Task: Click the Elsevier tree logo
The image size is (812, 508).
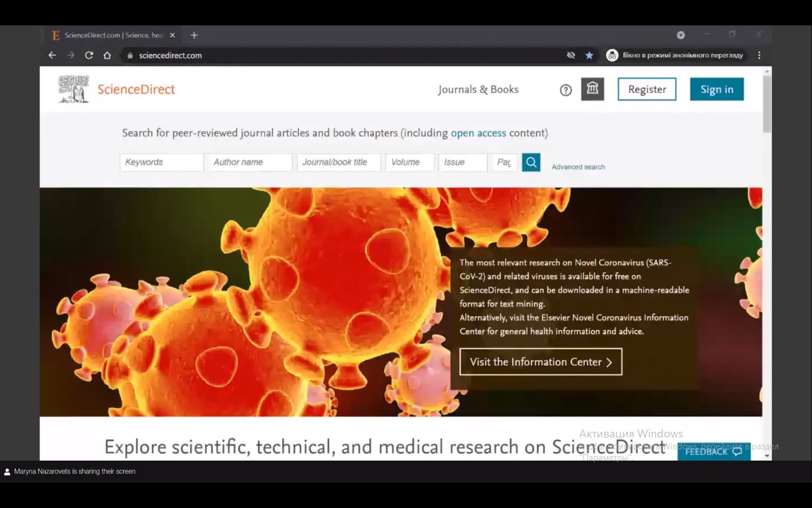Action: (74, 89)
